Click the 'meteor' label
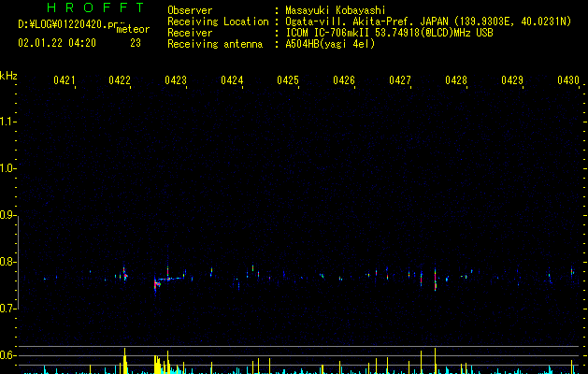 (133, 29)
